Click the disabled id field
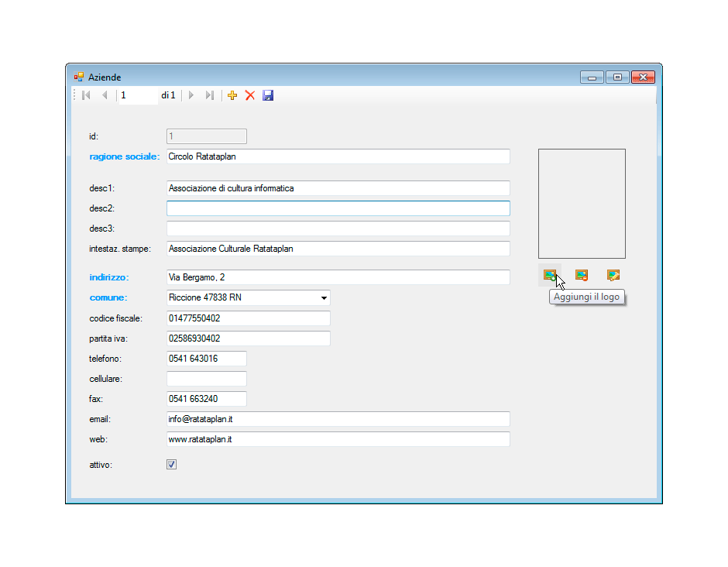This screenshot has height=567, width=728. tap(207, 136)
